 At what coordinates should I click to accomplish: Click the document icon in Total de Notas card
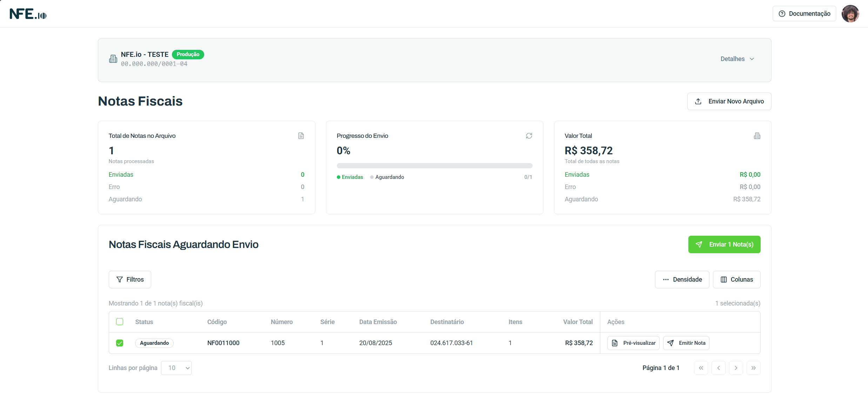[x=301, y=136]
